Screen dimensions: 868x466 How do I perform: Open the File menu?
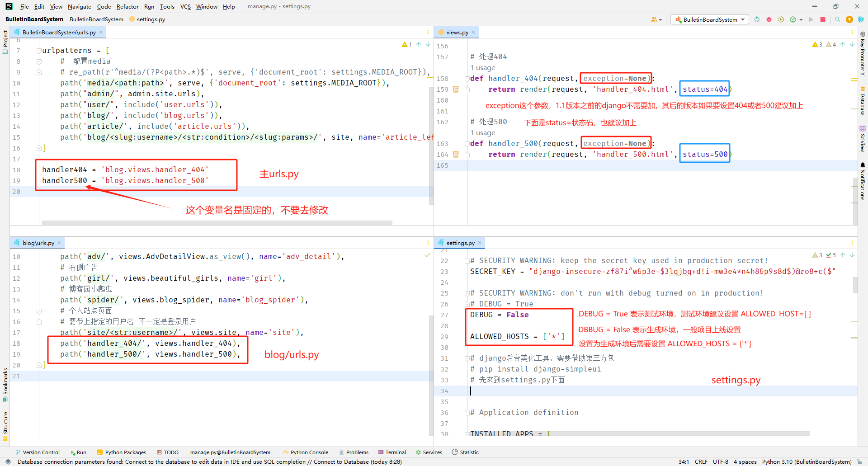tap(24, 6)
